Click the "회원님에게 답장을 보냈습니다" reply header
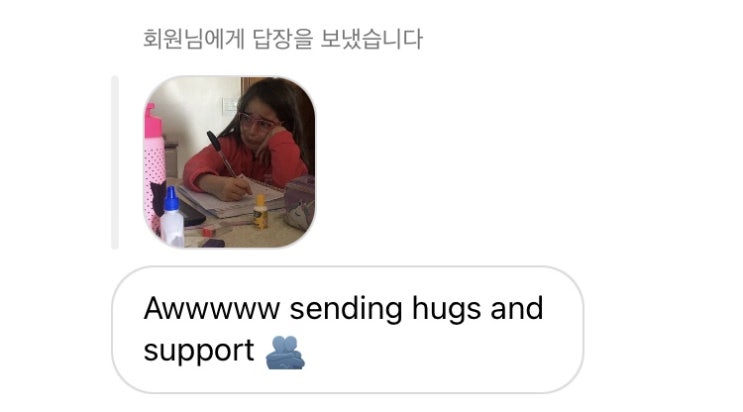 (x=282, y=39)
